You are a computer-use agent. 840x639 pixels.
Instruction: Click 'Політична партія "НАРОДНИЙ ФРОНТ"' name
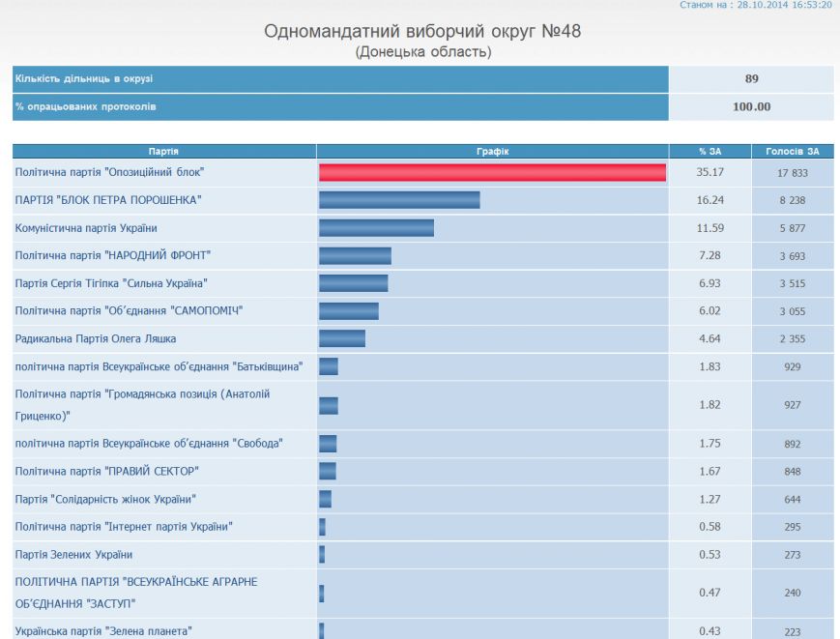click(112, 255)
